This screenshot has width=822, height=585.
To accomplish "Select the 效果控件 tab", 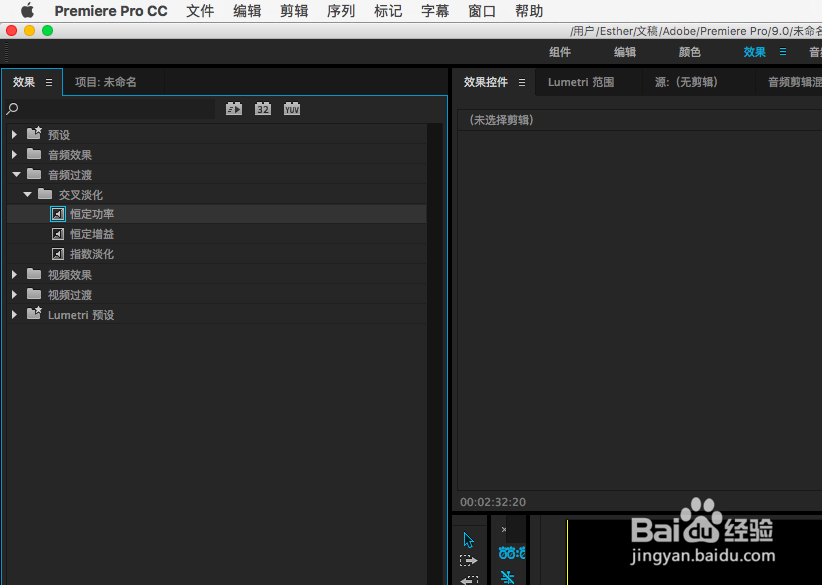I will [x=485, y=82].
